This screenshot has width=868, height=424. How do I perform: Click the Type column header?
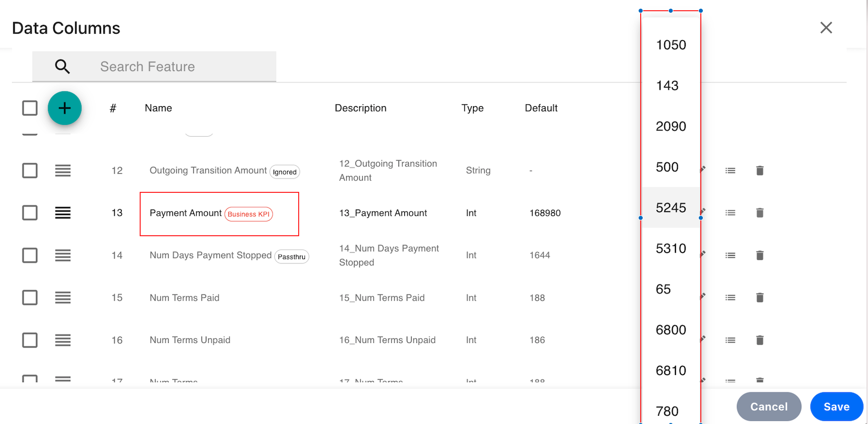(x=472, y=108)
